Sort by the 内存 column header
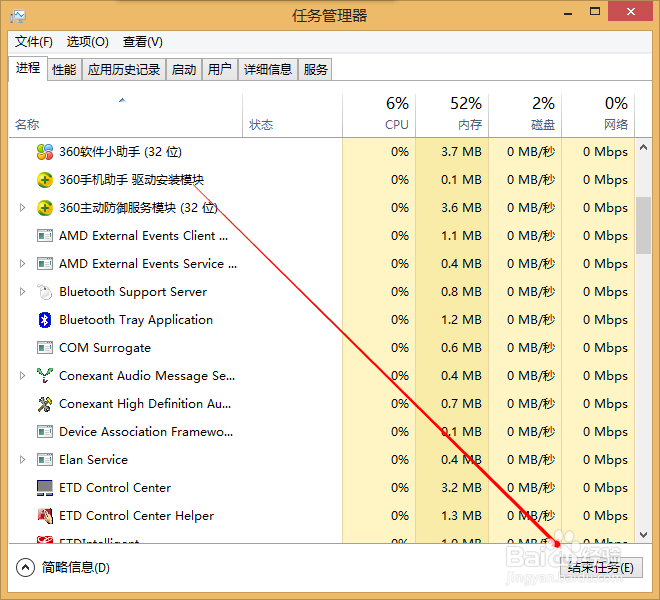The width and height of the screenshot is (660, 600). (452, 116)
